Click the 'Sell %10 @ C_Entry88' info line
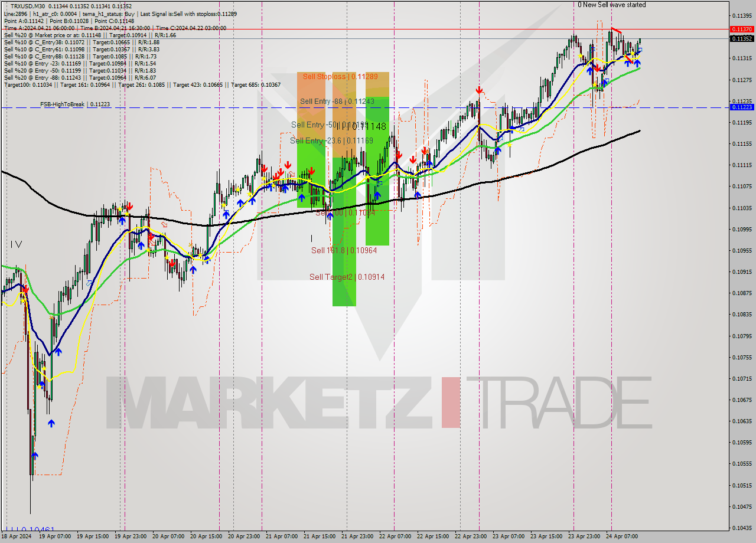756x543 pixels. pyautogui.click(x=80, y=56)
